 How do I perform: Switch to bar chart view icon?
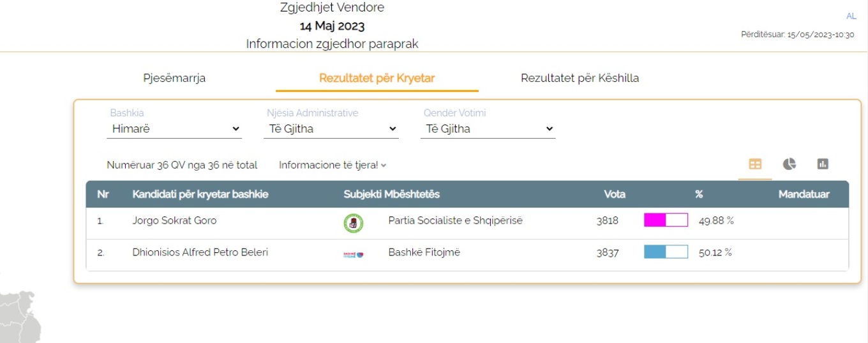[823, 164]
